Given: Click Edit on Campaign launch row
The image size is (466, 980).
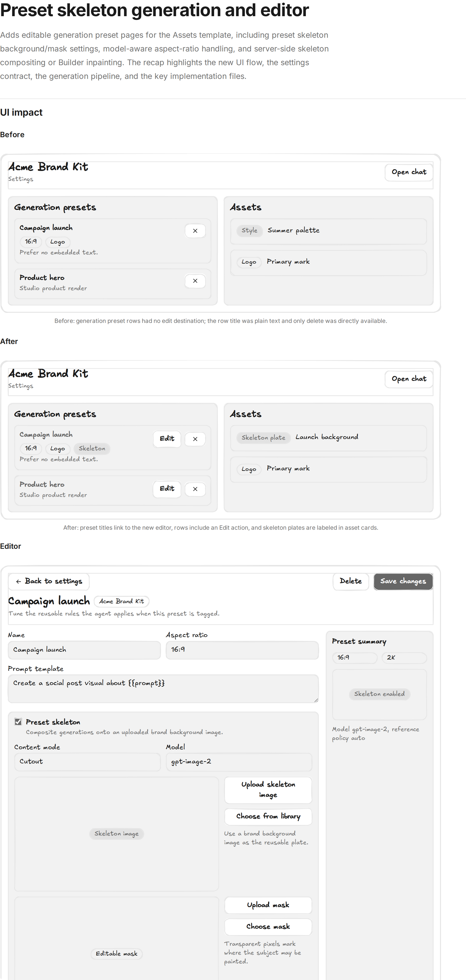Looking at the screenshot, I should [167, 439].
